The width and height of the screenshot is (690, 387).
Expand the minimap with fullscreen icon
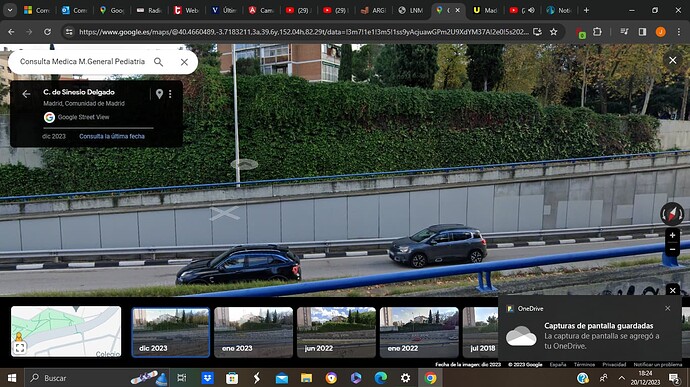[20, 348]
